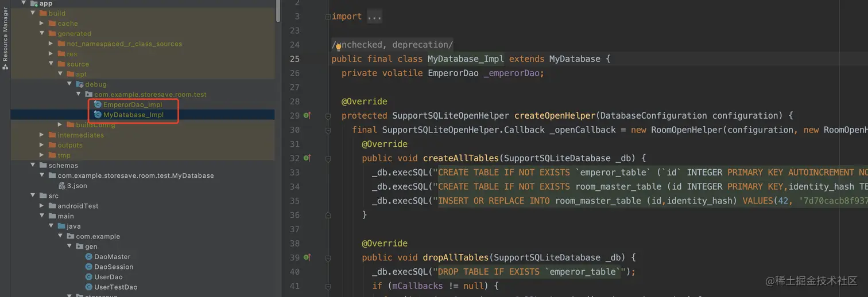Click the override gutter icon on line 32
Image resolution: width=868 pixels, height=297 pixels.
click(x=307, y=158)
